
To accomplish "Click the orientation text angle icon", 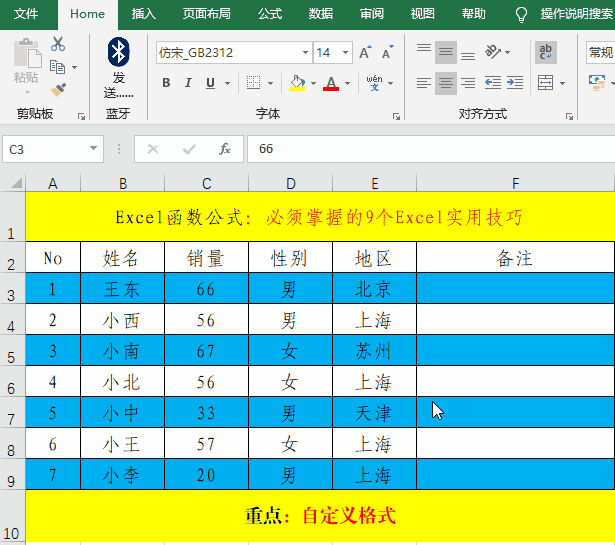I will coord(493,52).
